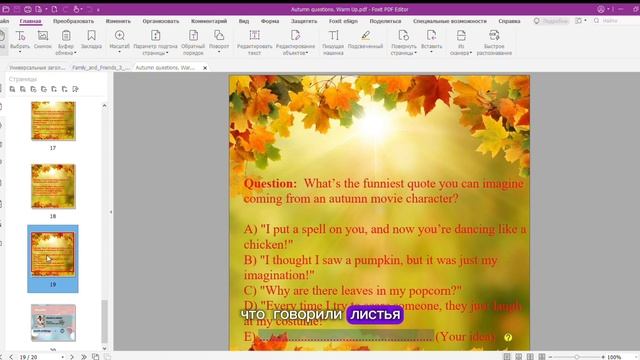This screenshot has width=640, height=360.
Task: Open the Защитить ribbon tab
Action: pos(304,21)
